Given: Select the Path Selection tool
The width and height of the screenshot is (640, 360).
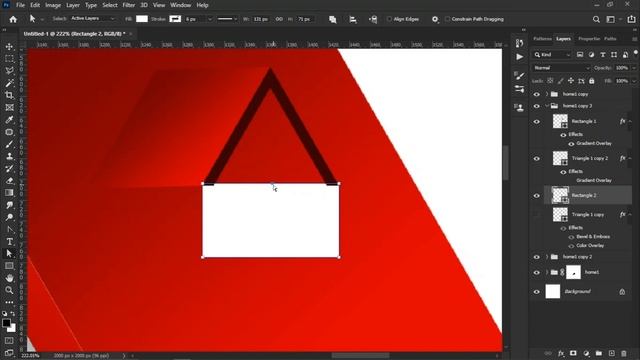Looking at the screenshot, I should 9,253.
